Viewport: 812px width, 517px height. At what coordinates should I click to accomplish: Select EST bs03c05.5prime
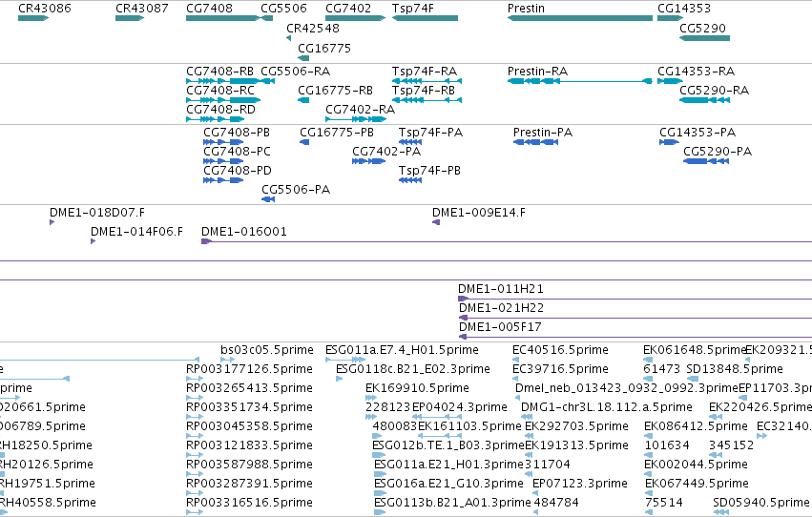[x=228, y=360]
